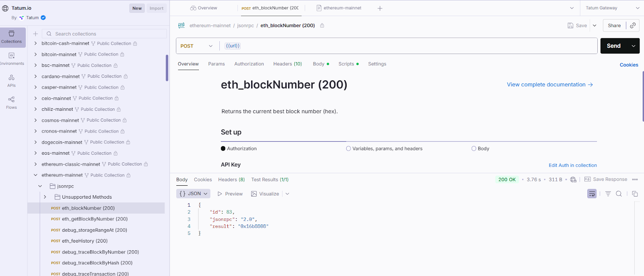Open the Save options dropdown arrow
The image size is (644, 276).
(x=594, y=25)
